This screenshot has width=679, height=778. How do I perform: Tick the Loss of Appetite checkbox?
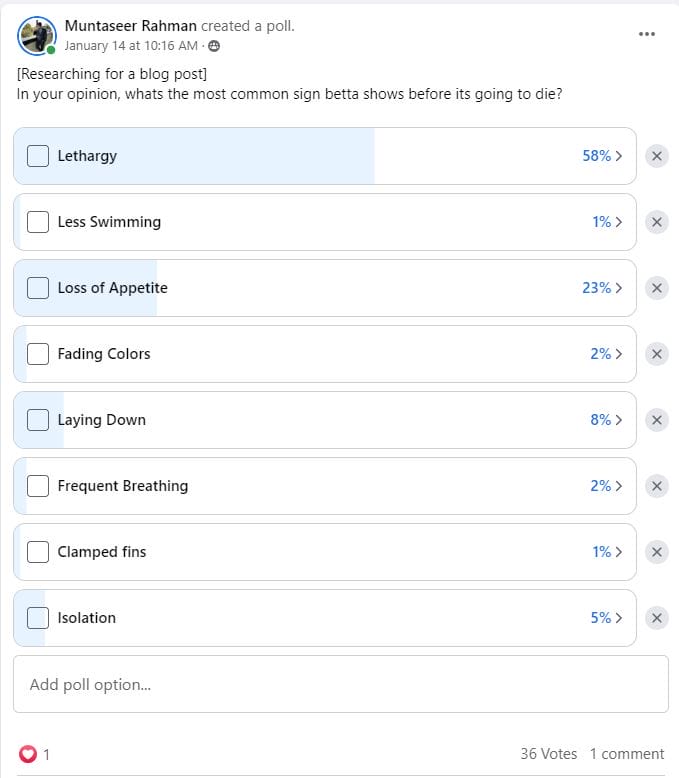click(x=38, y=288)
